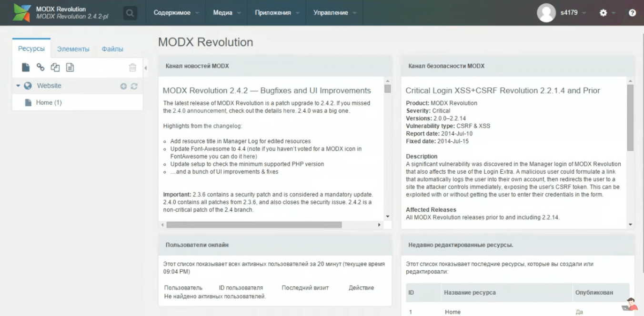Switch to the Файлы tab

tap(112, 49)
